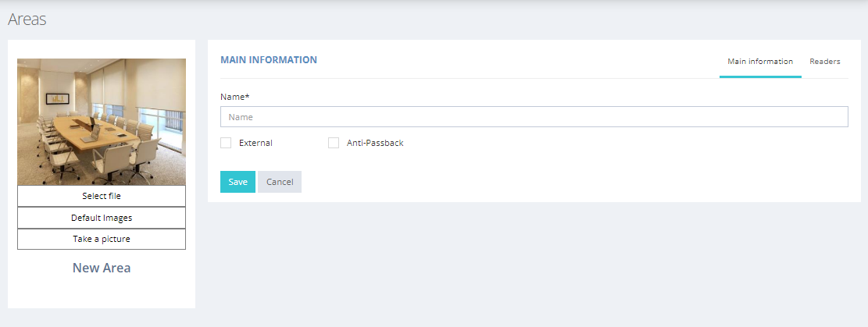Open the Select file upload button

pos(102,196)
